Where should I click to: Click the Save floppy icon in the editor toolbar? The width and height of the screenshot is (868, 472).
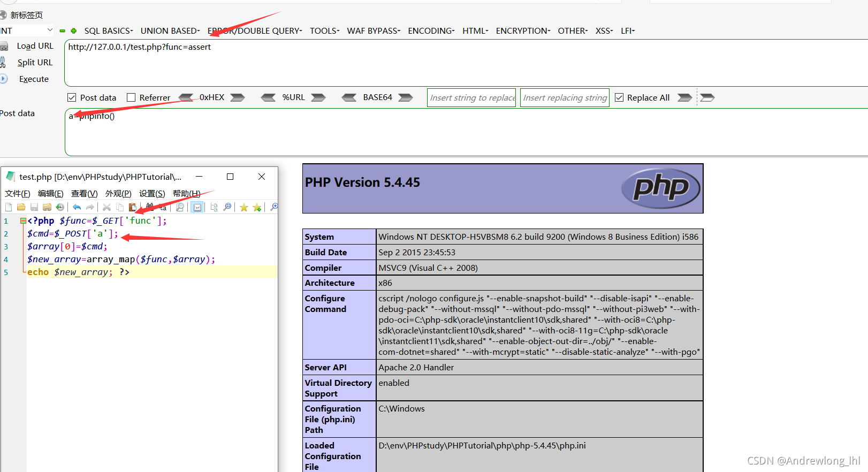(x=34, y=207)
